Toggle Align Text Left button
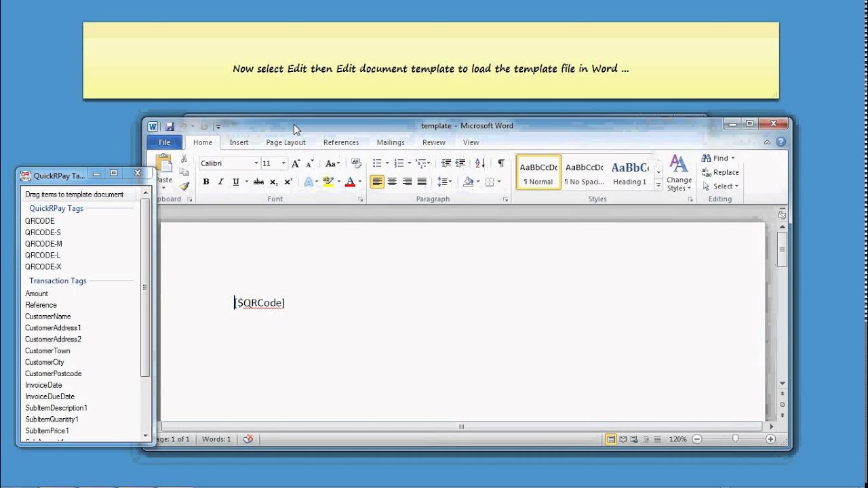Screen dimensions: 868x488 377,182
